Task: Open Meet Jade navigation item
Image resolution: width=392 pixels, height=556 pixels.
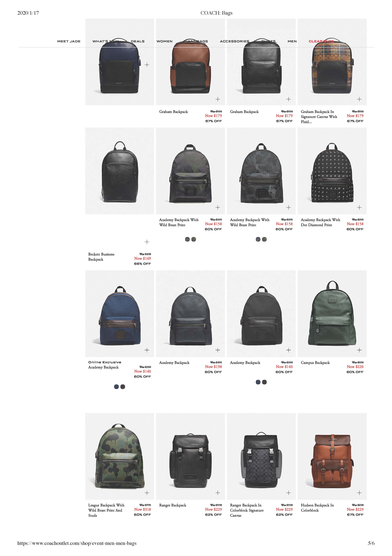Action: [x=69, y=41]
